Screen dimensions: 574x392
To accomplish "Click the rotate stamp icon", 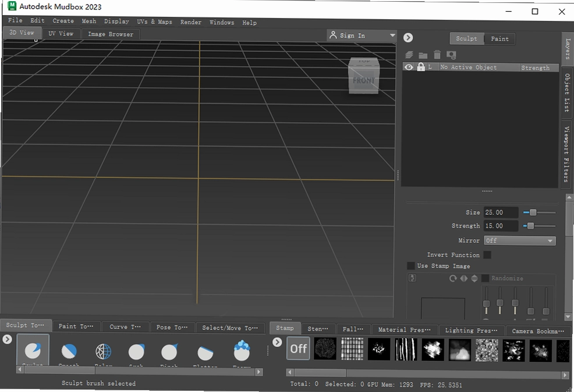I will point(453,278).
